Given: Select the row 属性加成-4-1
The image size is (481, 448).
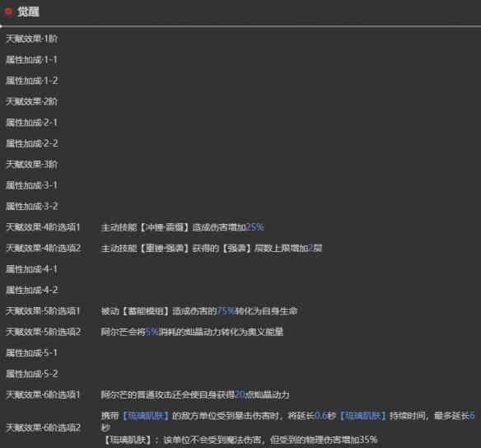Looking at the screenshot, I should (x=32, y=269).
